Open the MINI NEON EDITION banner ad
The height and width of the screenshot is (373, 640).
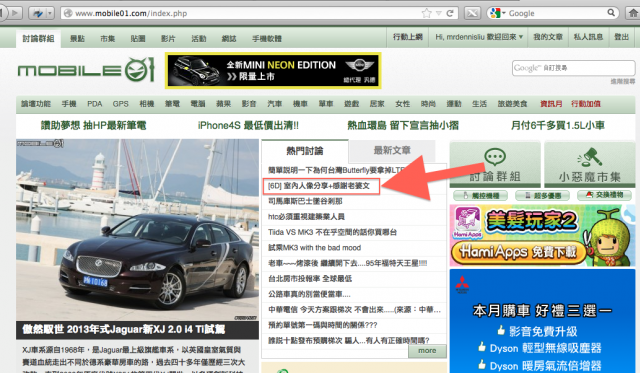pyautogui.click(x=273, y=70)
